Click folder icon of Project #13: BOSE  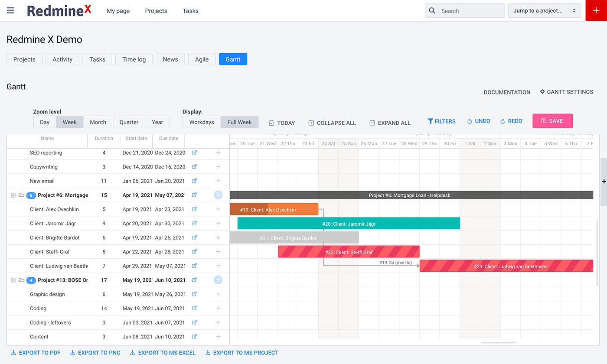(x=21, y=280)
